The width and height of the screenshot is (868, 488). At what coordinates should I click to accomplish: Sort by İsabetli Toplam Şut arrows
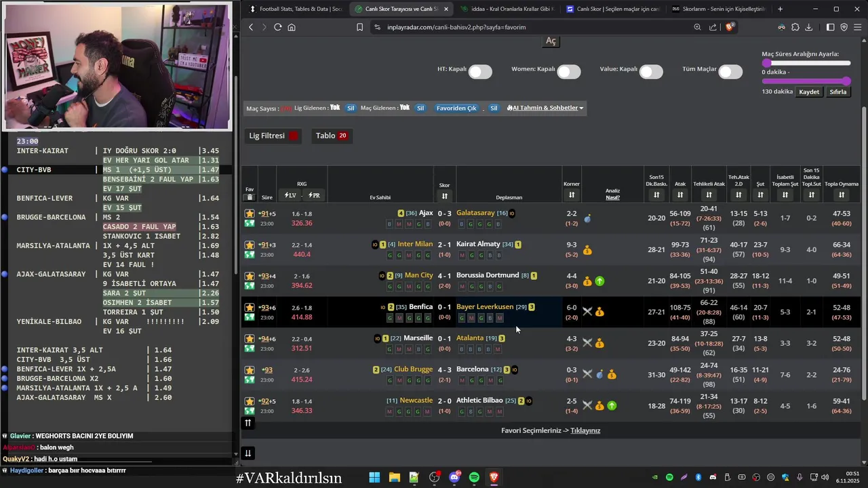pyautogui.click(x=785, y=195)
